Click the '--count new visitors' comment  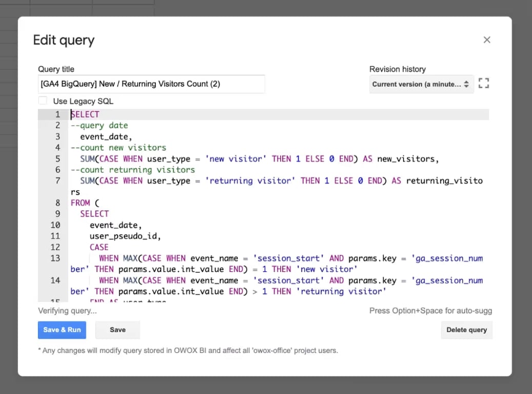pyautogui.click(x=119, y=148)
